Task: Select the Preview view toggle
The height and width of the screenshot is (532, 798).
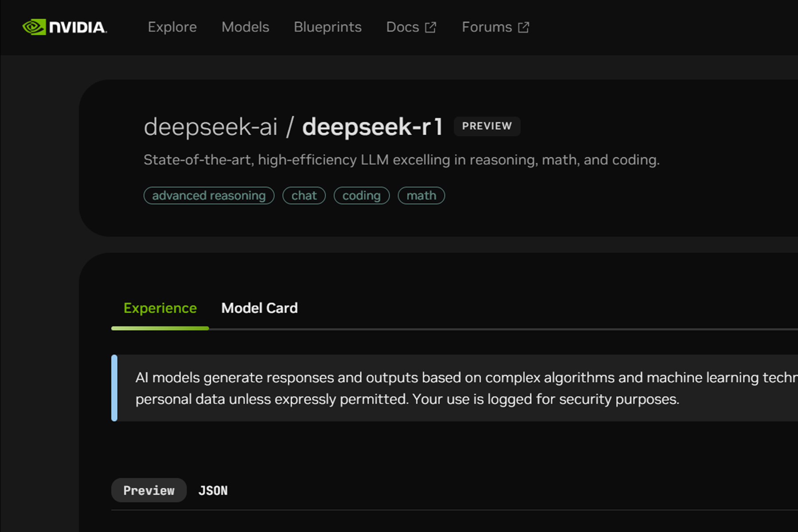Action: (149, 490)
